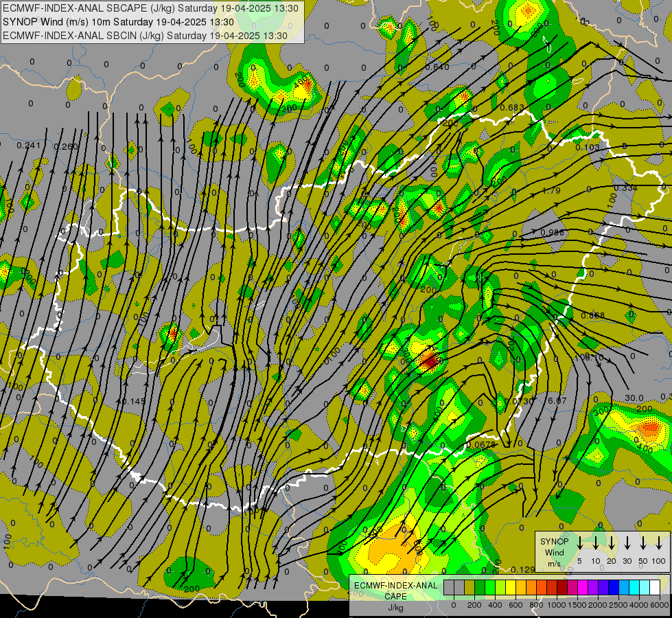Screen dimensions: 672x618
Task: Click the 800 value on CAPE scale
Action: 536,605
